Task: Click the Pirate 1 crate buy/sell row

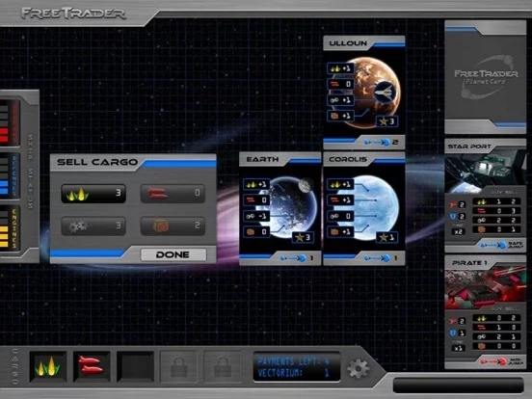Action: click(496, 346)
